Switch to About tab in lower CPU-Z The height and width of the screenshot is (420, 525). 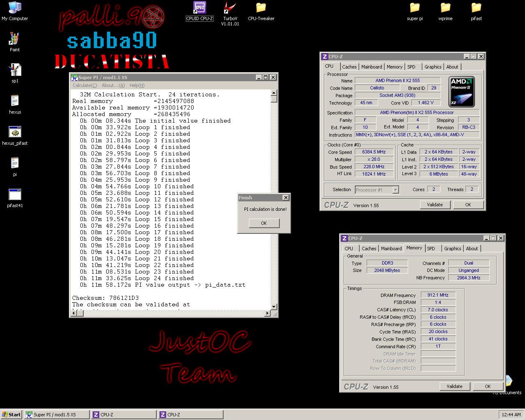pyautogui.click(x=472, y=249)
